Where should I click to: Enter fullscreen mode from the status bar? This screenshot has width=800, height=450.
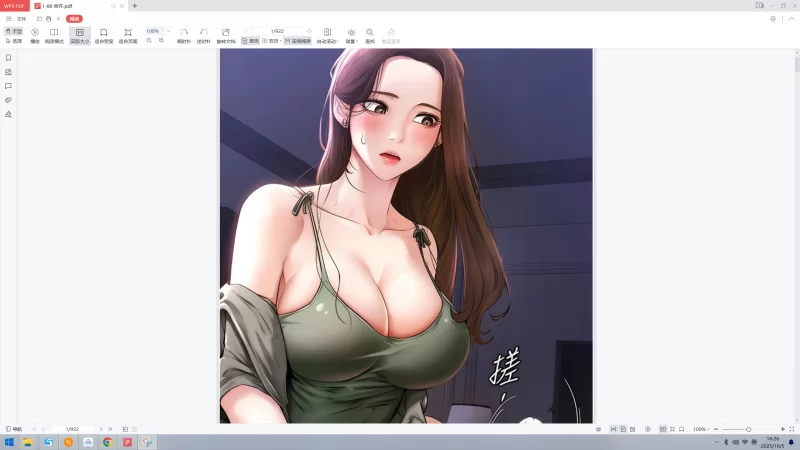click(792, 429)
